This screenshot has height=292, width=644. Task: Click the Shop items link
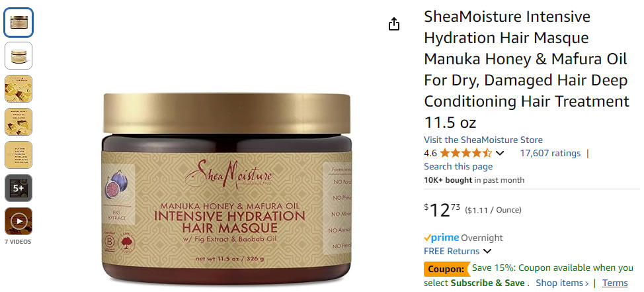click(x=562, y=283)
